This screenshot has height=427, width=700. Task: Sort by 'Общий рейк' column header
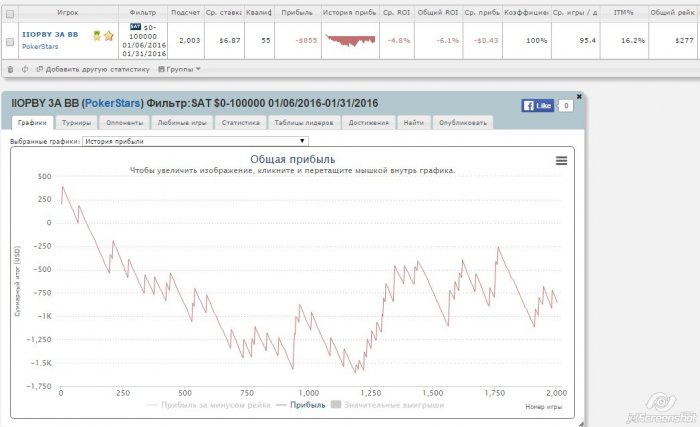tap(673, 13)
